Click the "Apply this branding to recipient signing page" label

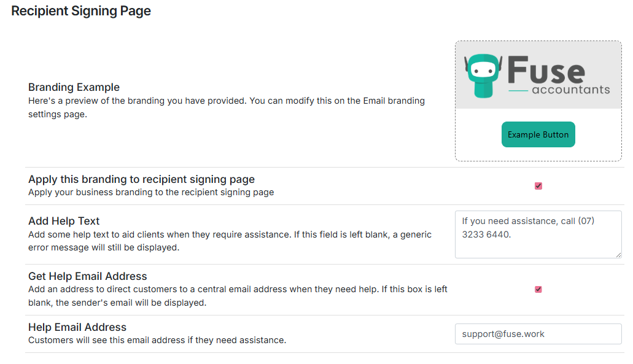tap(141, 179)
